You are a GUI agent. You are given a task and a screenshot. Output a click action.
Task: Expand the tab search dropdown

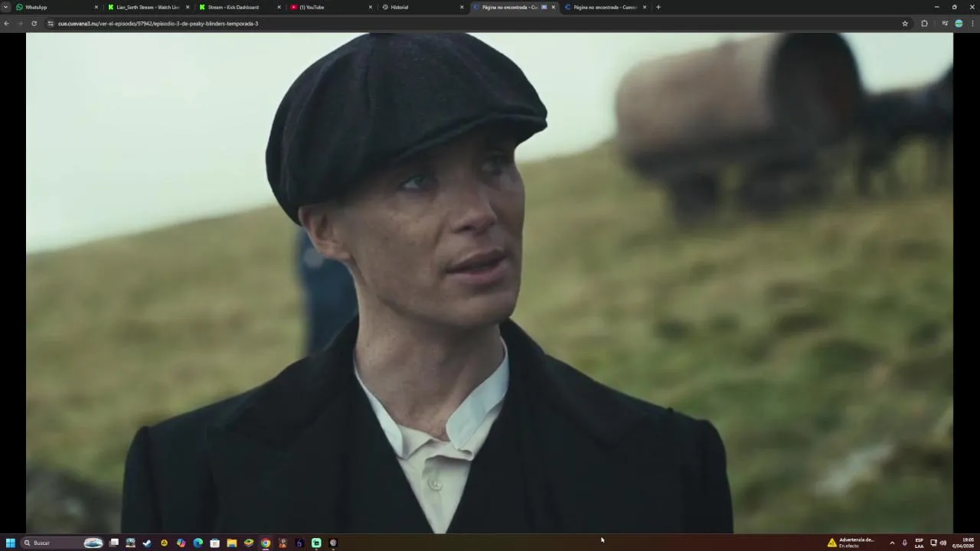pos(5,7)
